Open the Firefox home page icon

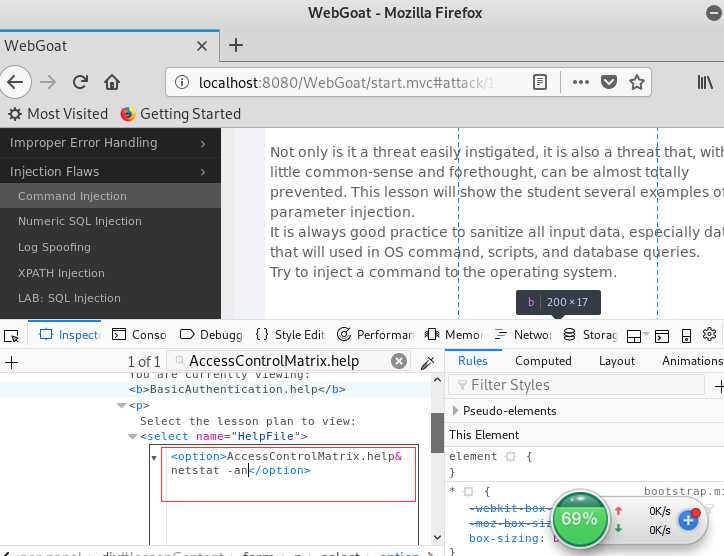coord(112,82)
